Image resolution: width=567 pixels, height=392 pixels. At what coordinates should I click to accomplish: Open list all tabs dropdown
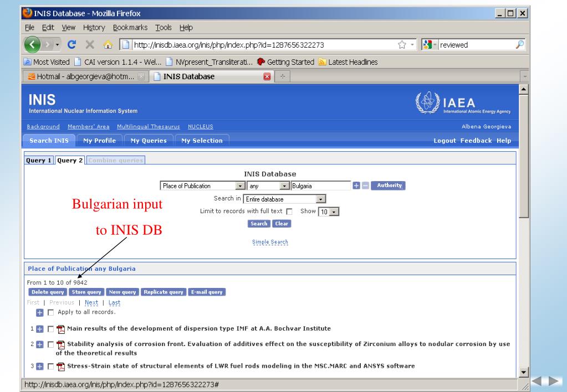point(524,76)
